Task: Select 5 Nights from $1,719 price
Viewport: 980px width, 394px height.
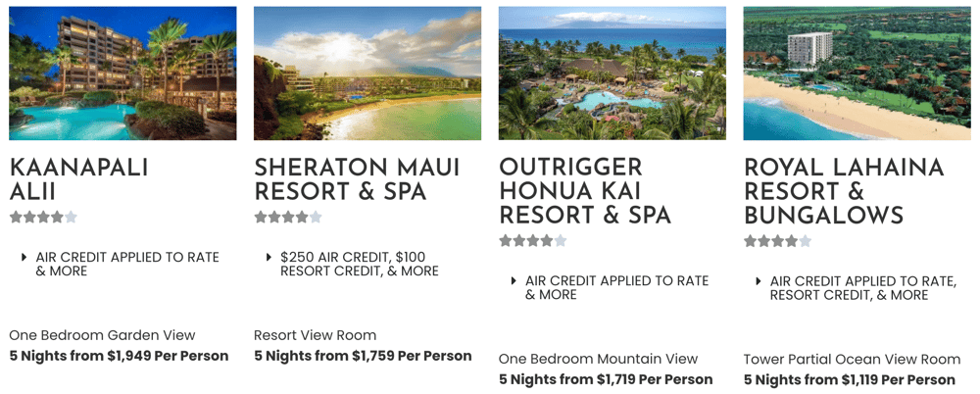Action: pyautogui.click(x=606, y=379)
